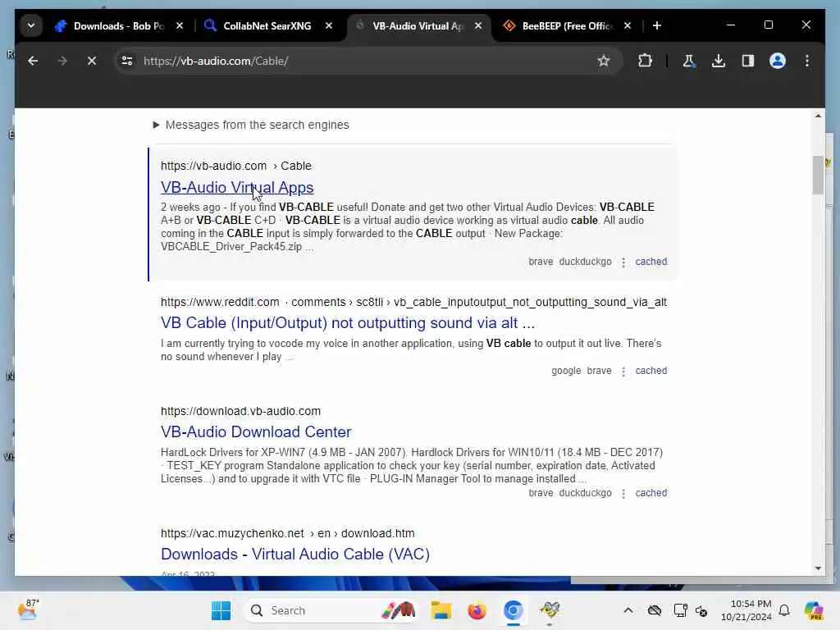Open File Explorer from the taskbar
The width and height of the screenshot is (840, 630).
pyautogui.click(x=441, y=610)
